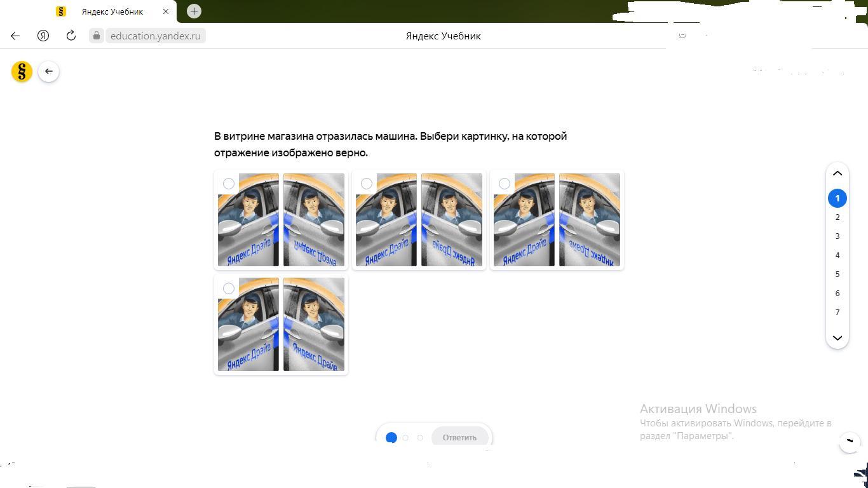Click the left car image in the third answer option
The height and width of the screenshot is (488, 868).
click(524, 220)
